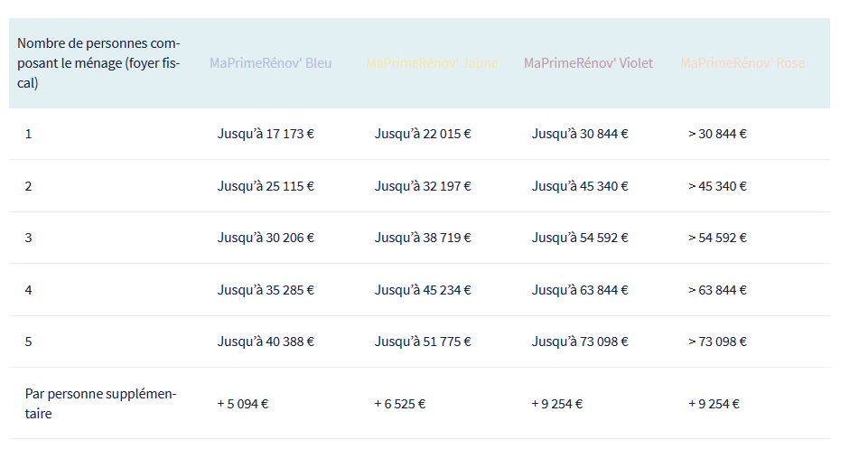This screenshot has width=868, height=468.
Task: Click the 'Par personne supplémentaire' row label
Action: [x=100, y=404]
